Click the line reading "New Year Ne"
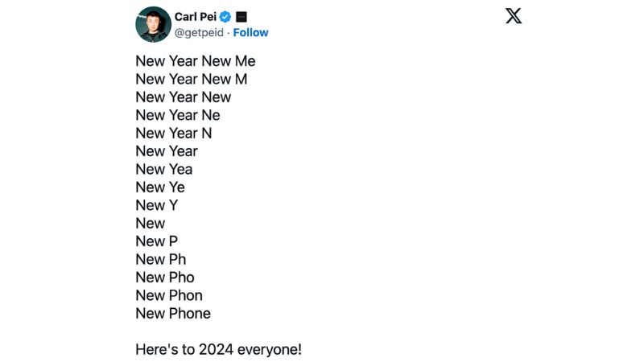644x362 pixels. click(x=177, y=115)
